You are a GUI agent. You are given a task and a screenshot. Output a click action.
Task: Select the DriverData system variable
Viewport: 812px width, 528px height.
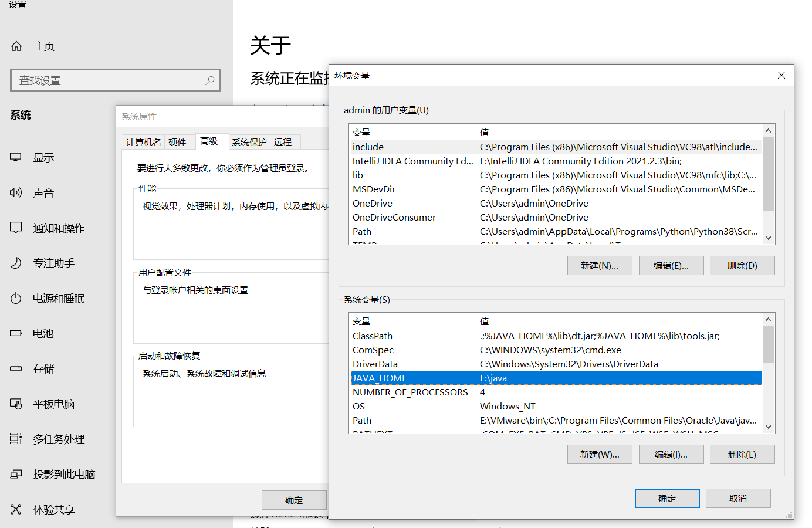coord(556,364)
